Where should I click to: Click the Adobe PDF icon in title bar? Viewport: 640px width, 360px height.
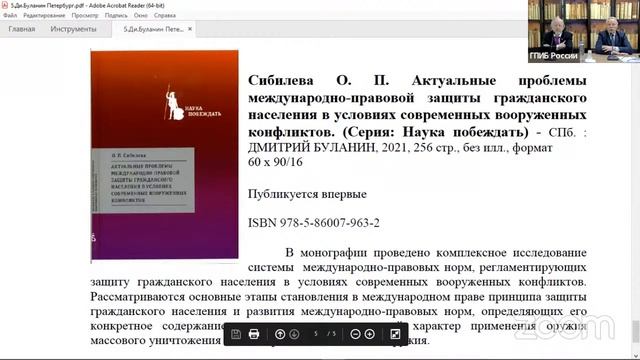(x=5, y=5)
